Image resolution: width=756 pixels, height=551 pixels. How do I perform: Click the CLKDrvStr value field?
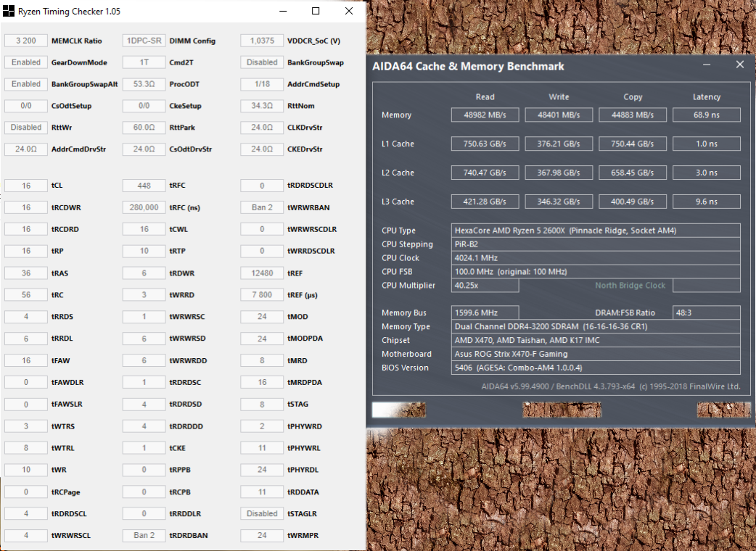coord(262,127)
